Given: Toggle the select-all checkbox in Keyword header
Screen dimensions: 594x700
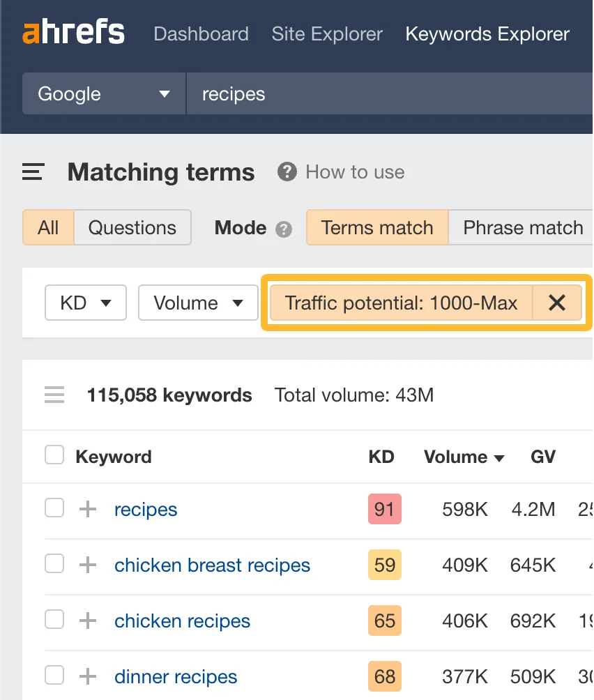Looking at the screenshot, I should 54,455.
